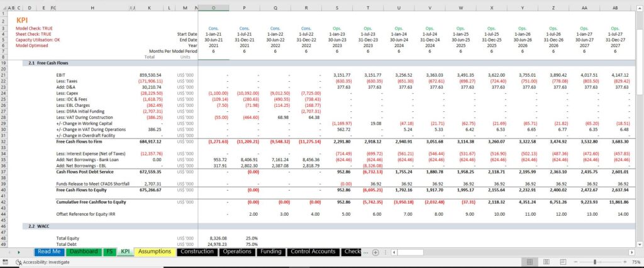This screenshot has width=644, height=268.
Task: Open the Construction sheet tab
Action: (197, 252)
